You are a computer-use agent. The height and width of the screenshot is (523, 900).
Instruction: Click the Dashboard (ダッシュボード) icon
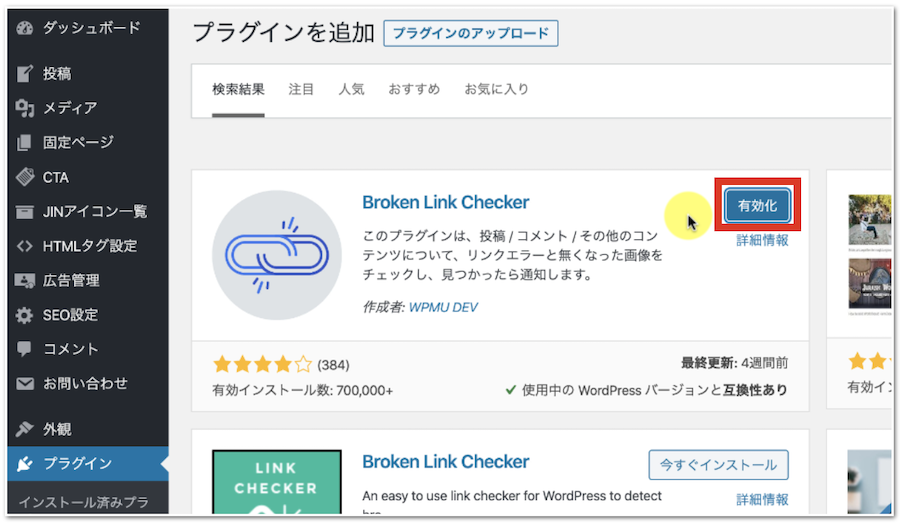25,28
